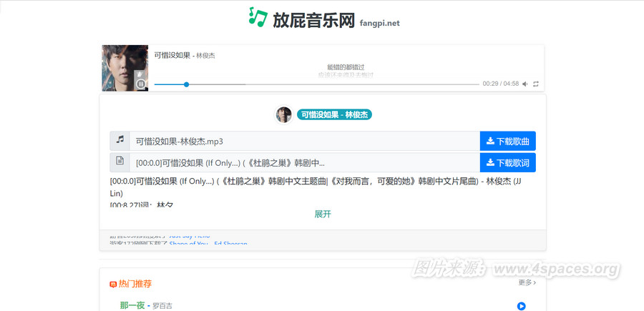Expand the lyrics with 展开
This screenshot has height=311, width=644.
pyautogui.click(x=323, y=214)
